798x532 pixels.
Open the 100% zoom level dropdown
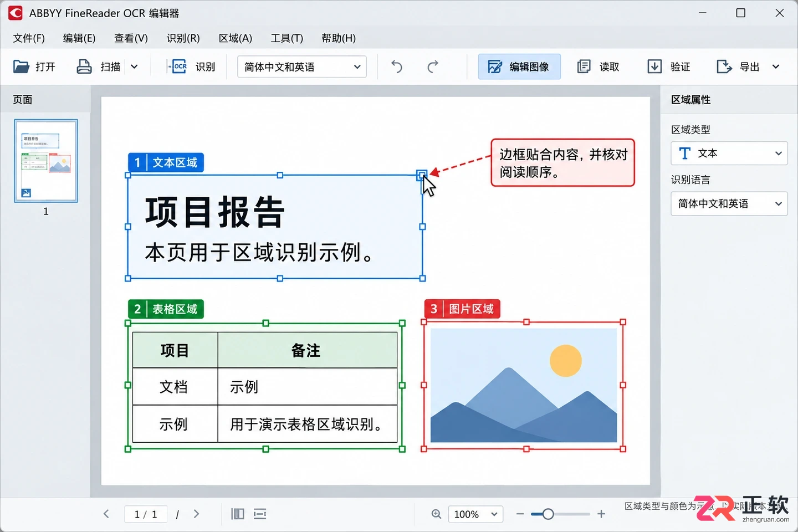pos(475,514)
